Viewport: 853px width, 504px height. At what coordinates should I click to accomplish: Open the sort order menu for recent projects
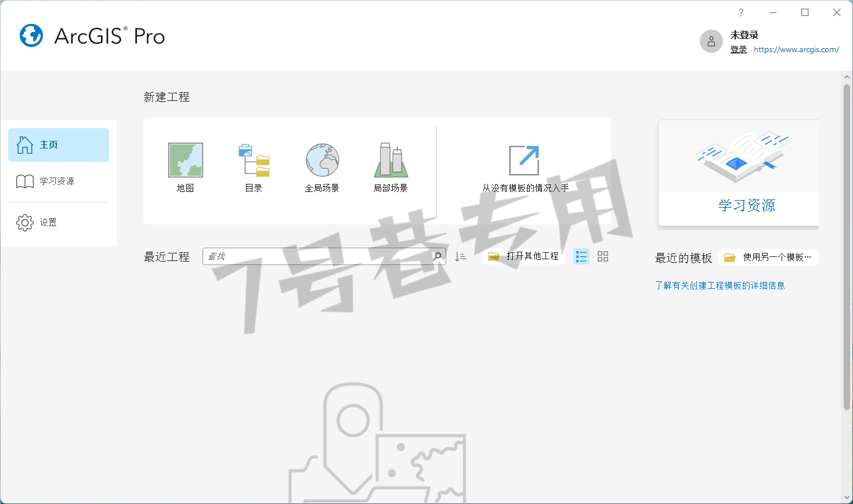(461, 256)
